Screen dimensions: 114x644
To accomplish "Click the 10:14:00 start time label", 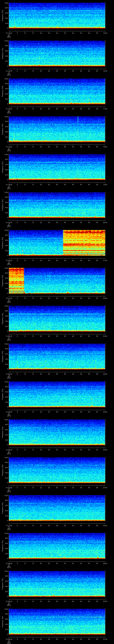I will tap(9, 33).
